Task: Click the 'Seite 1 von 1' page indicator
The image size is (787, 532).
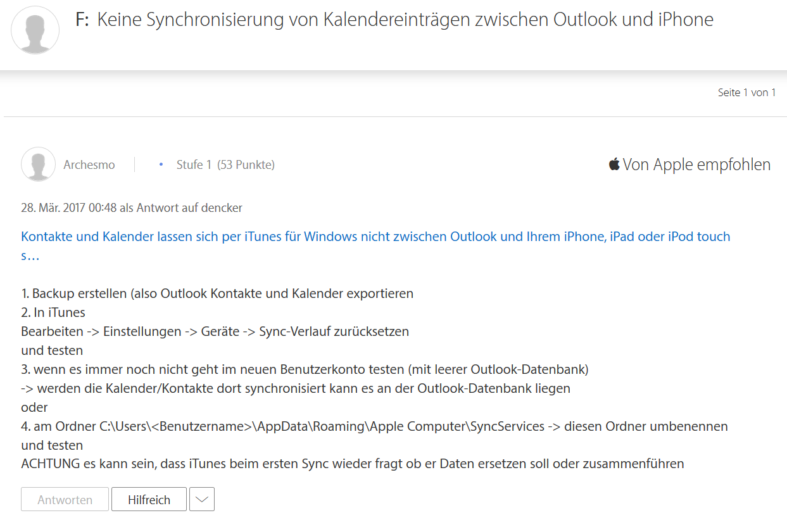Action: click(x=746, y=92)
